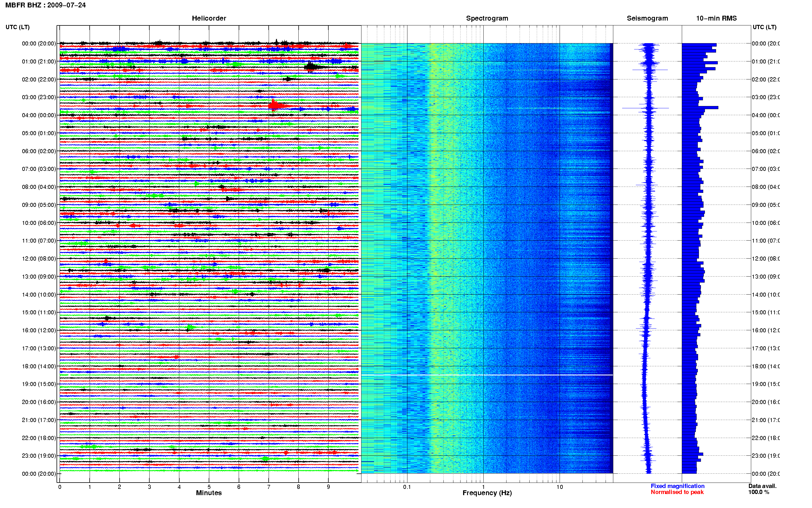Select the left-axis '22:00 (18:00)' time label
This screenshot has width=812, height=508.
(x=39, y=438)
